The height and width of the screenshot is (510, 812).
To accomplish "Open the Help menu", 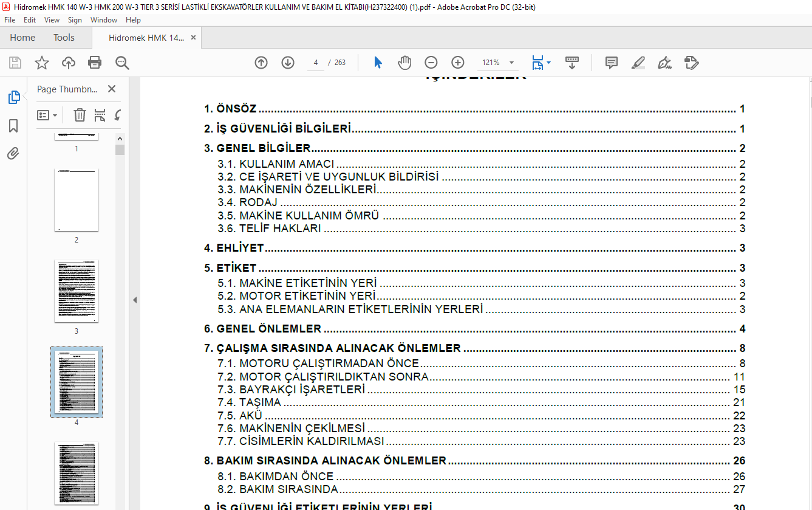I will pos(133,20).
